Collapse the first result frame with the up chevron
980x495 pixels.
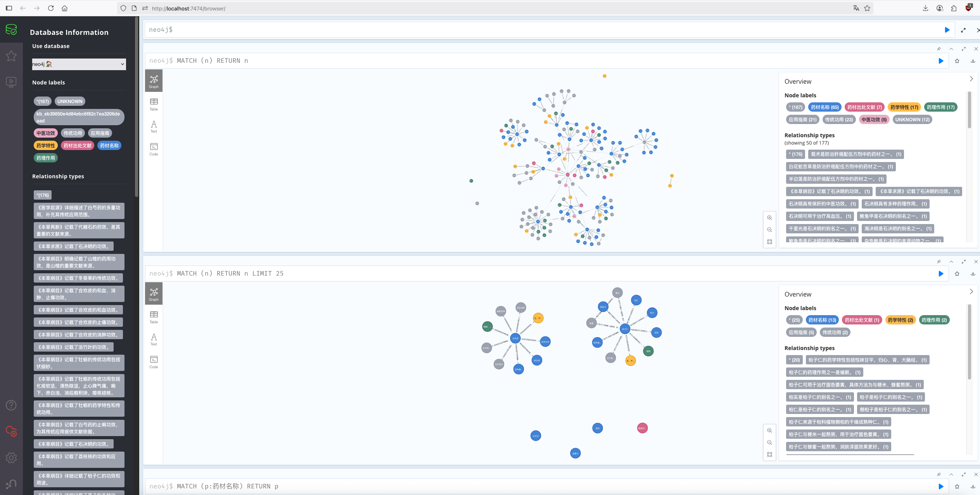click(x=951, y=49)
